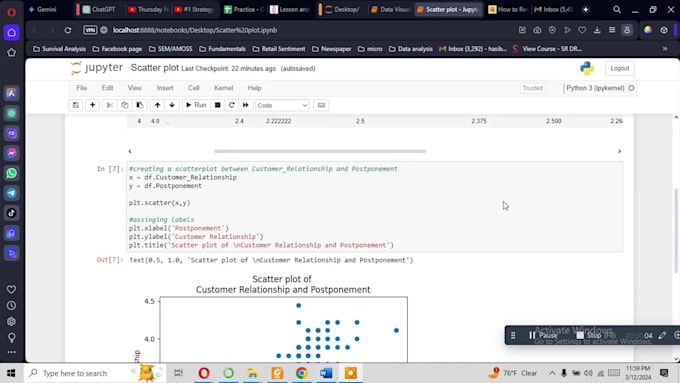Open SEM/AMOSS bookmark folder
The image size is (680, 383).
[170, 49]
